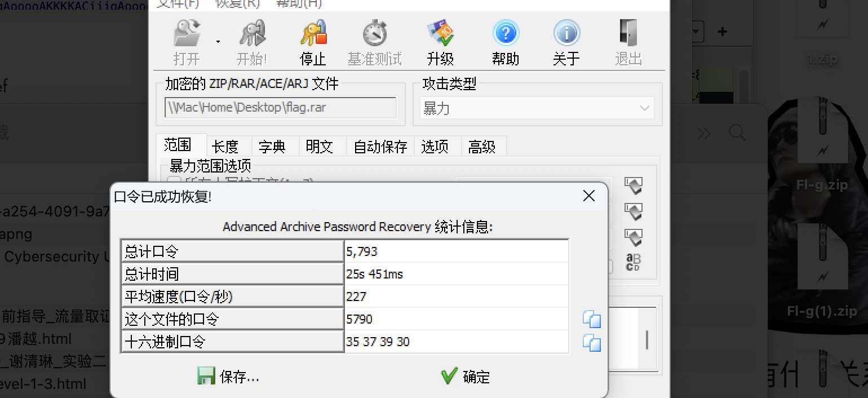Click the 升级 (Upgrade) toolbar icon
This screenshot has width=868, height=398.
[x=440, y=34]
